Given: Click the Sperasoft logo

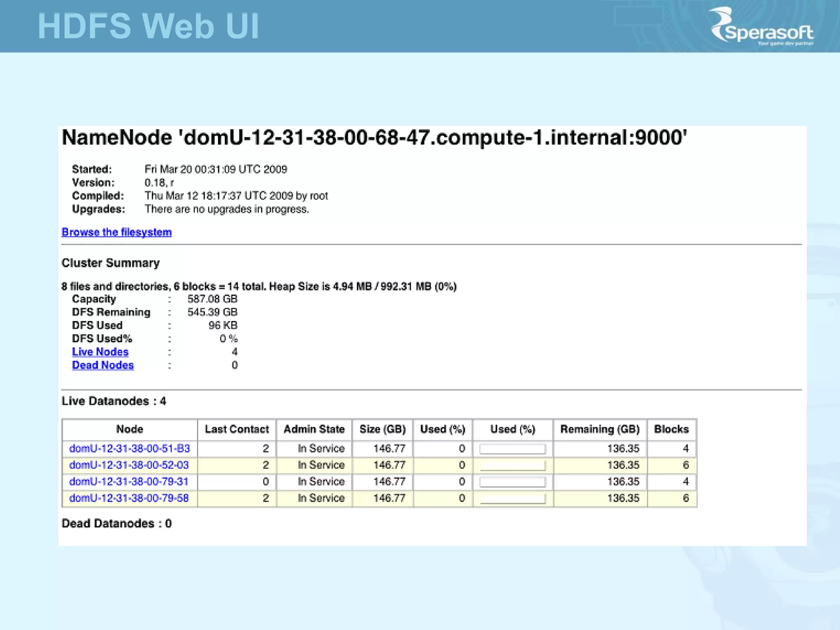Looking at the screenshot, I should click(762, 27).
